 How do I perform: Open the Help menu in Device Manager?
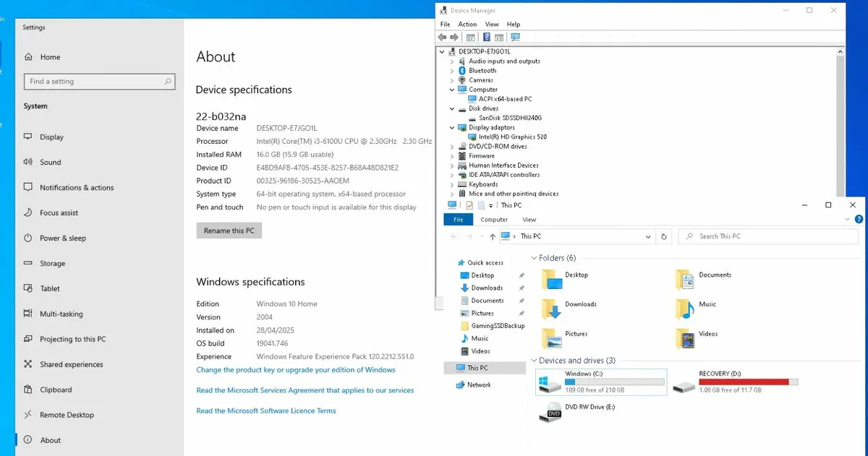pyautogui.click(x=514, y=25)
